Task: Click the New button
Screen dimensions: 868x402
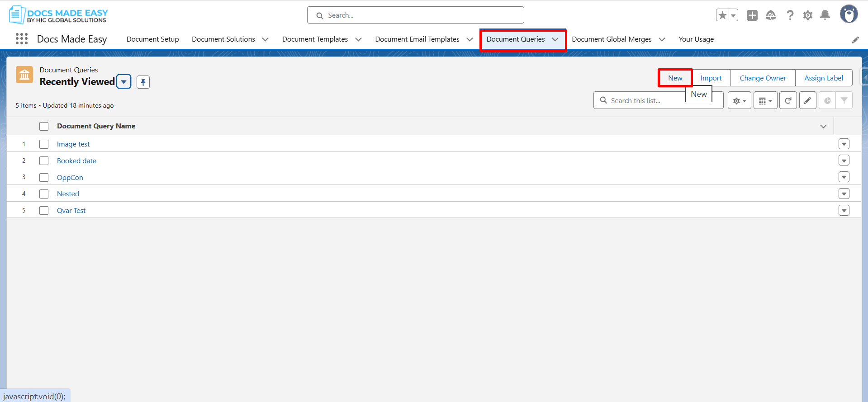Action: pyautogui.click(x=675, y=78)
